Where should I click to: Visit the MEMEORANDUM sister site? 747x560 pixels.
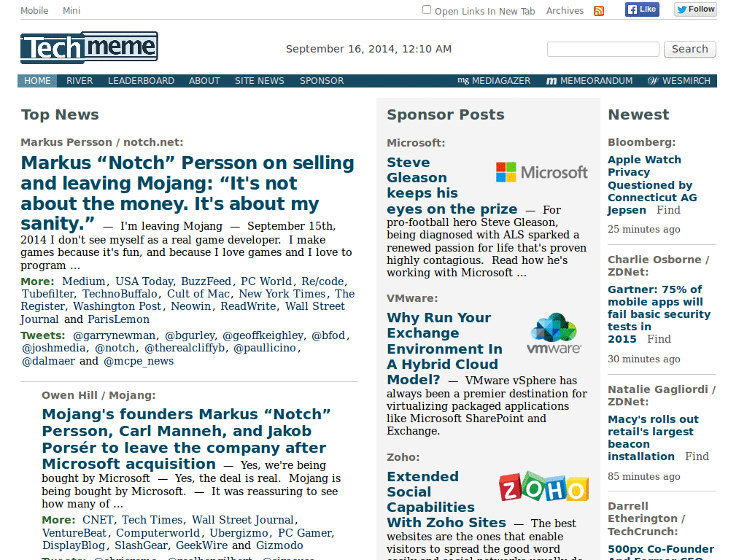589,80
